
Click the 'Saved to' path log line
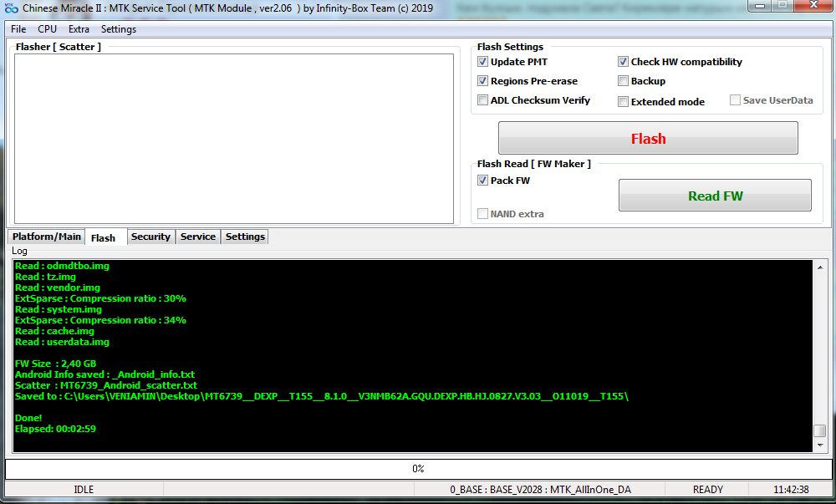[322, 396]
